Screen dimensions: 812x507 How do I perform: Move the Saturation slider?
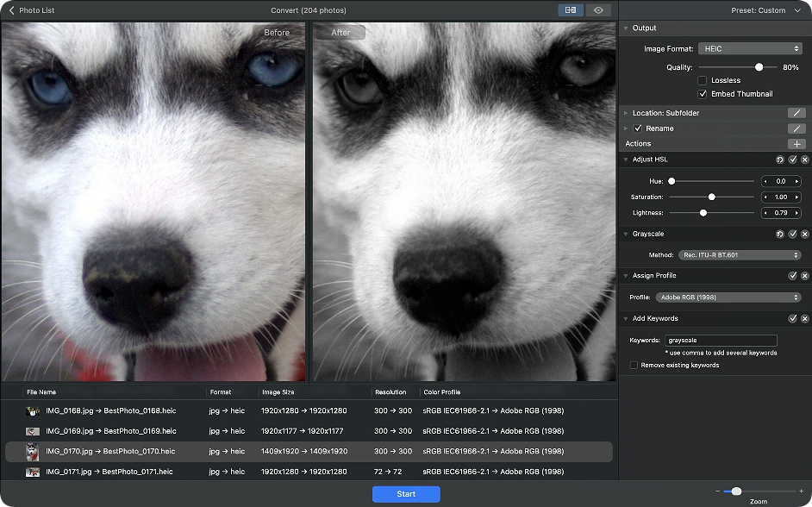tap(711, 197)
